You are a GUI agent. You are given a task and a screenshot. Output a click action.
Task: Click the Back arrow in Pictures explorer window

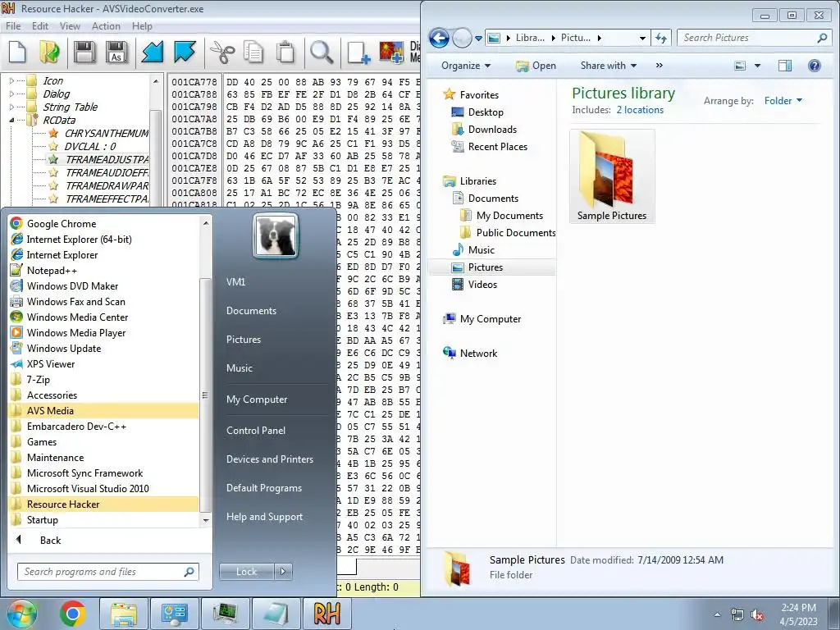[x=440, y=38]
